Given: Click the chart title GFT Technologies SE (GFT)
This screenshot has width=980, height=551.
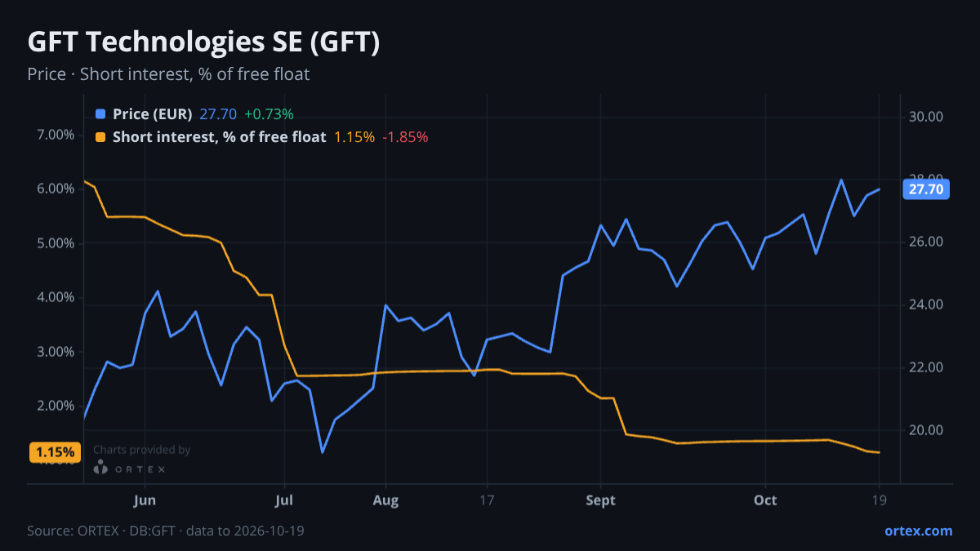Looking at the screenshot, I should coord(204,42).
